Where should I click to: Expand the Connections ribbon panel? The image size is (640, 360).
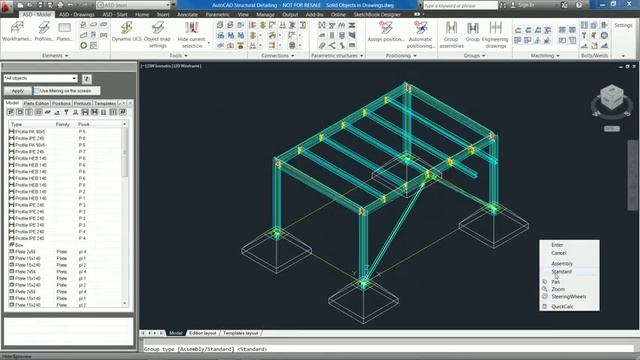[278, 56]
